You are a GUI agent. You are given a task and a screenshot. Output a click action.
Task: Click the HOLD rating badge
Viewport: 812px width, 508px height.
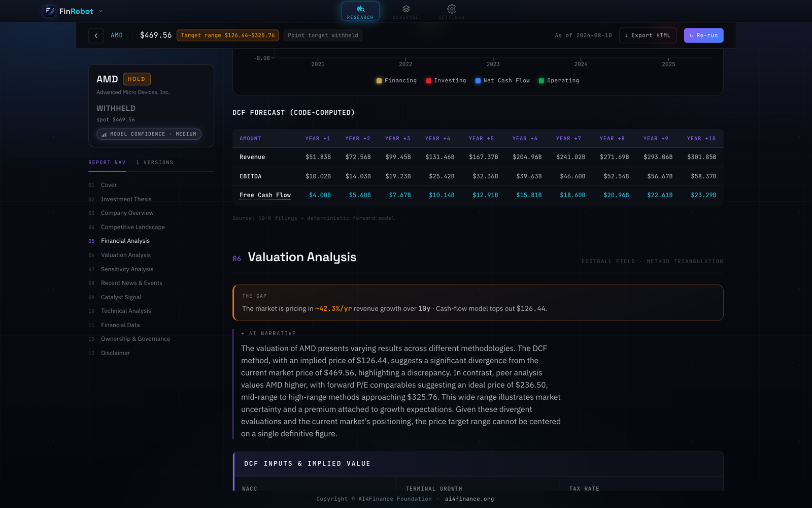pos(137,79)
